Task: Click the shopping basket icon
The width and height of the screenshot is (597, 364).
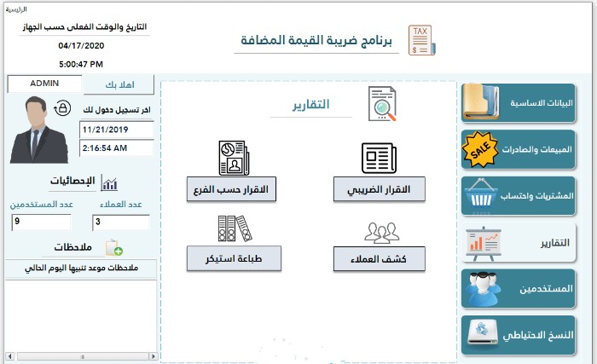Action: 481,194
